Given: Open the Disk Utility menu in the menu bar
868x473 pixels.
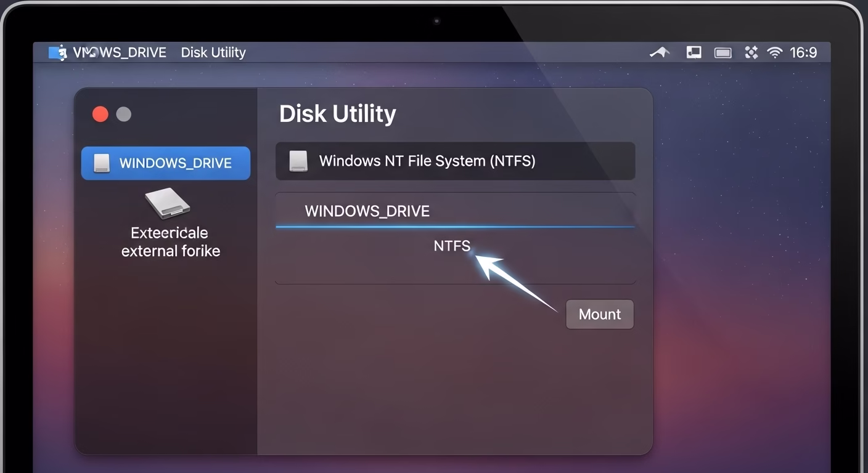Looking at the screenshot, I should click(x=213, y=52).
